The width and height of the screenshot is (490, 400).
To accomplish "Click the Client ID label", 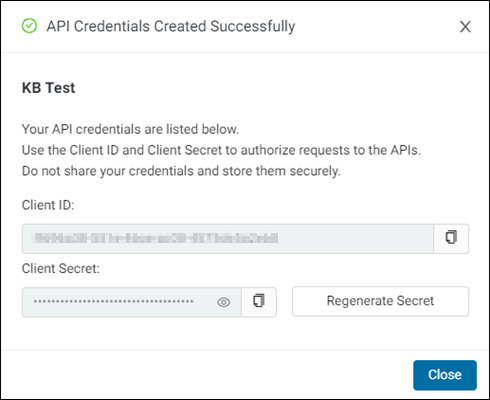I will point(48,205).
